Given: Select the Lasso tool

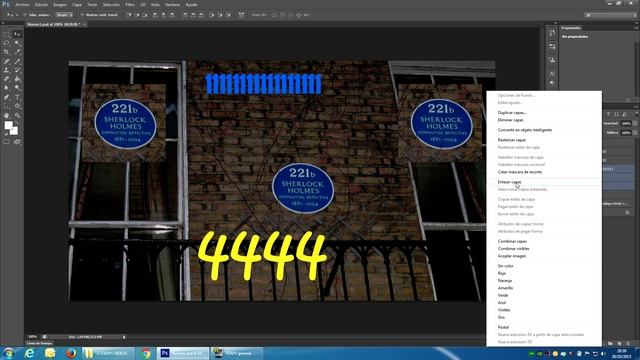Looking at the screenshot, I should [x=7, y=43].
